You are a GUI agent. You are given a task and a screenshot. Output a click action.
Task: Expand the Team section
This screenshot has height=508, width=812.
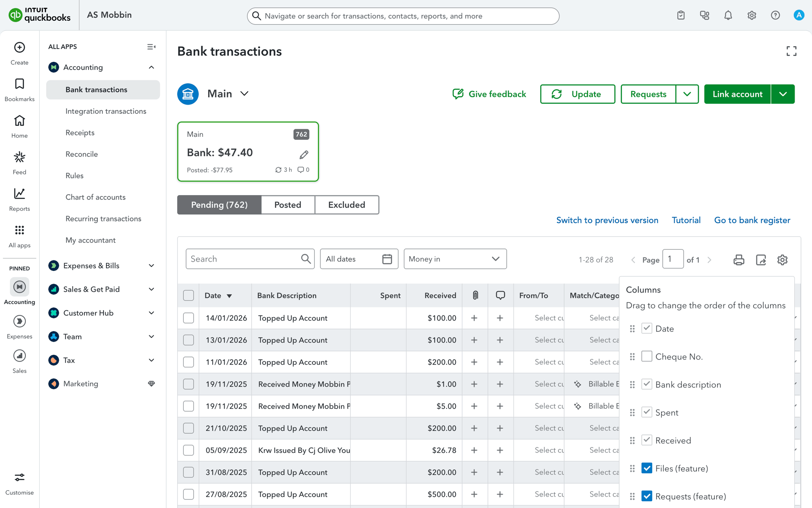click(151, 337)
